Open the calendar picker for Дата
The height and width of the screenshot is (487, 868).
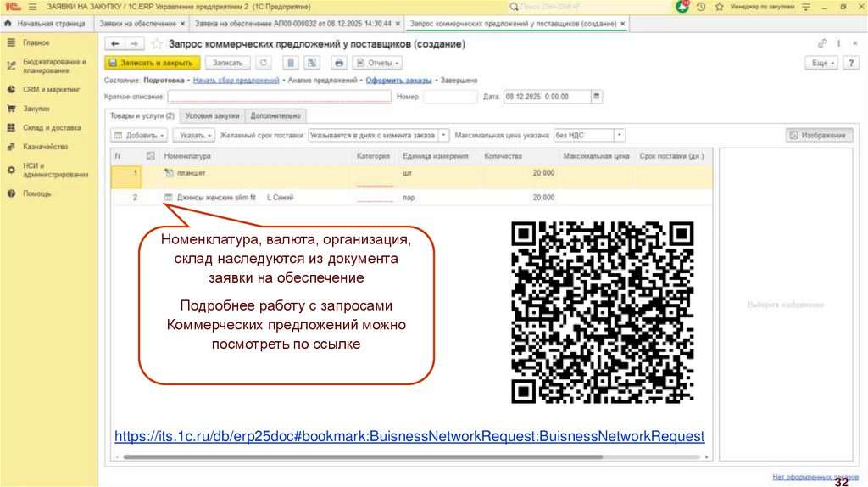point(596,97)
